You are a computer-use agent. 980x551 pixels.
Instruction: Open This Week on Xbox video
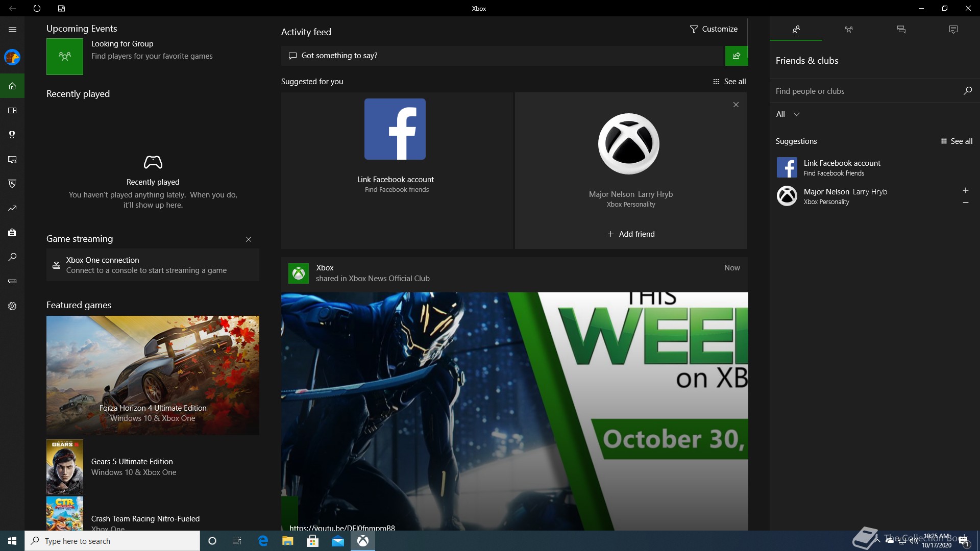514,411
